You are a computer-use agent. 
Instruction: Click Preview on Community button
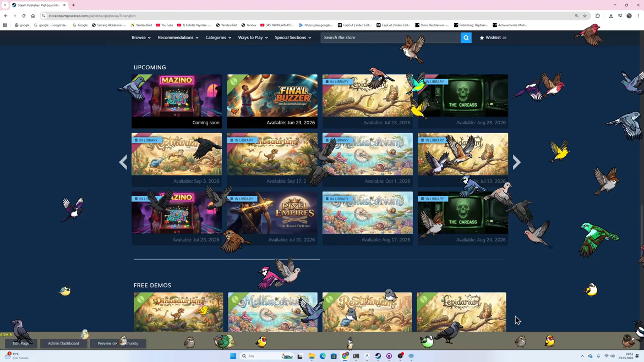pyautogui.click(x=118, y=343)
